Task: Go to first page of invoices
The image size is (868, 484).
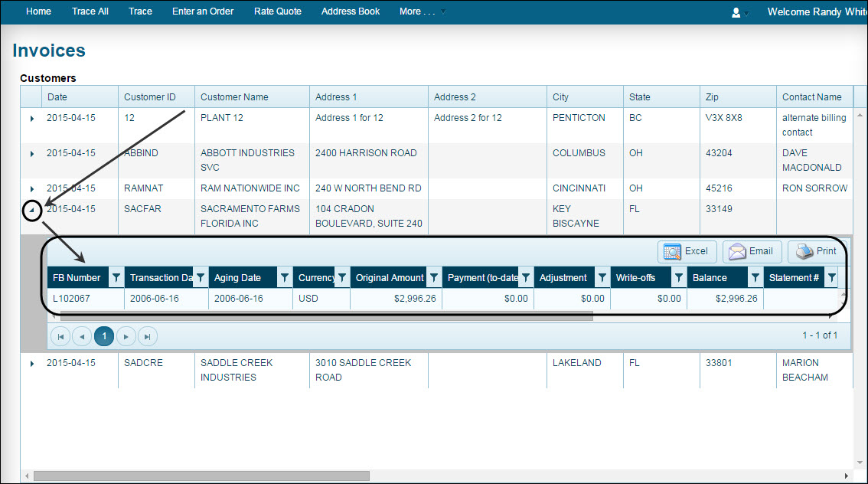Action: (60, 337)
